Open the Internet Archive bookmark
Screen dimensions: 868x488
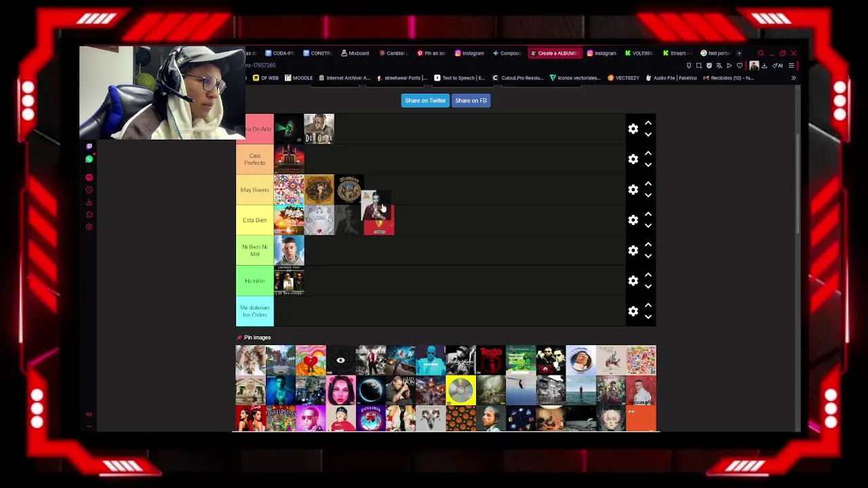tap(344, 78)
